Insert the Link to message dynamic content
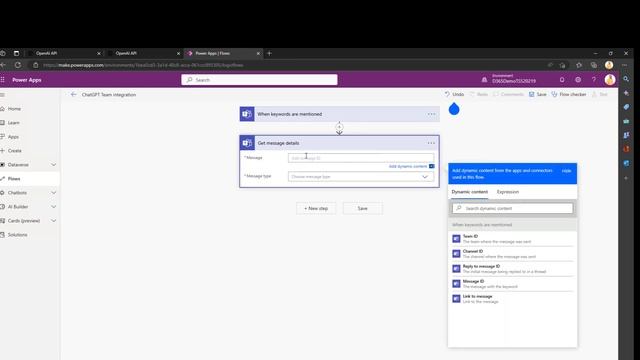Image resolution: width=640 pixels, height=360 pixels. (x=512, y=299)
